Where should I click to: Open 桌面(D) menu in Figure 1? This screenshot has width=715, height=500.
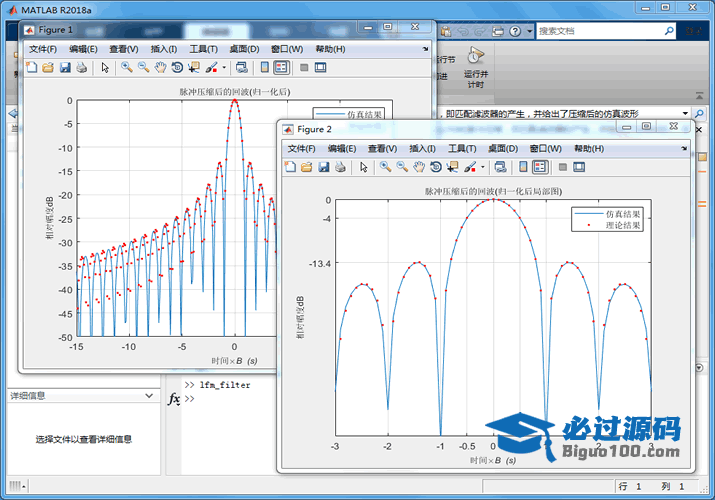[244, 49]
